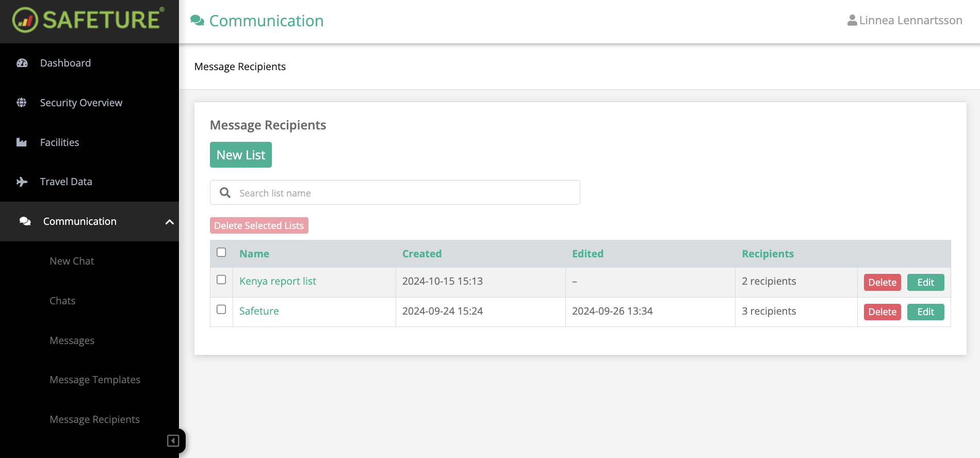Click the Dashboard gauge icon
Viewport: 980px width, 458px height.
click(22, 63)
